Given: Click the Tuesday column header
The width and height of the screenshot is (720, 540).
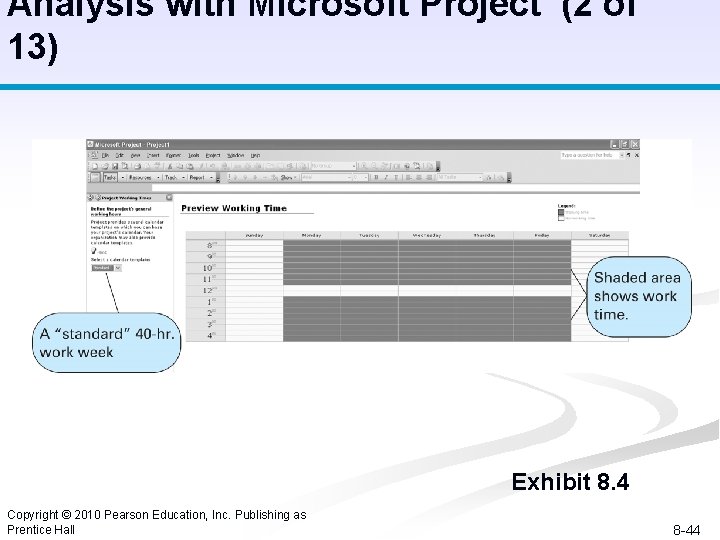Looking at the screenshot, I should (369, 235).
